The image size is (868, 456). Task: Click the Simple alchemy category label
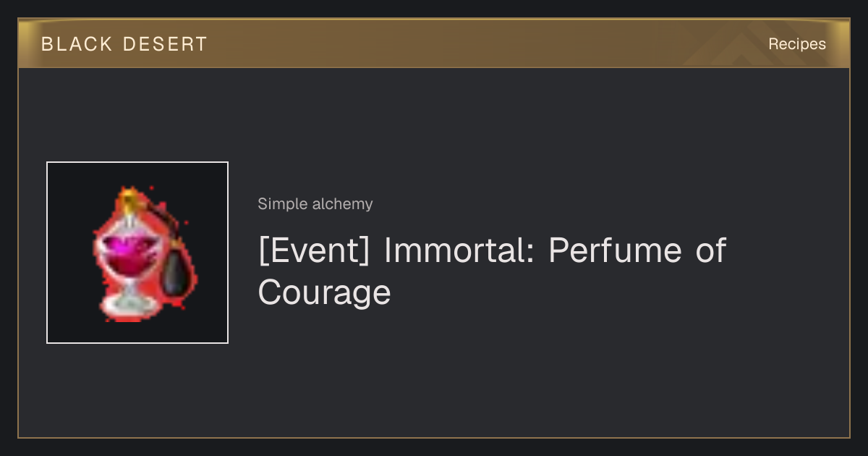[x=315, y=204]
